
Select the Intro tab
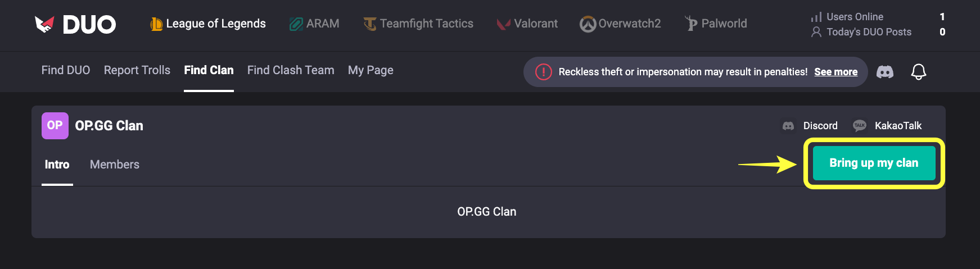(57, 165)
